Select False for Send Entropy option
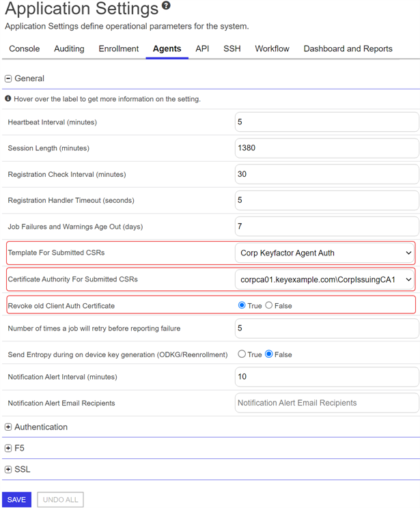420x508 pixels. [x=269, y=354]
